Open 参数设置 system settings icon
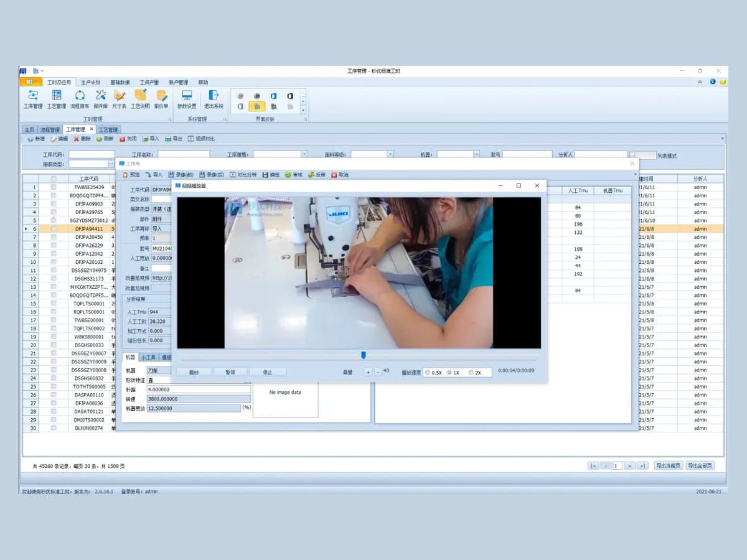This screenshot has height=560, width=747. pyautogui.click(x=187, y=99)
